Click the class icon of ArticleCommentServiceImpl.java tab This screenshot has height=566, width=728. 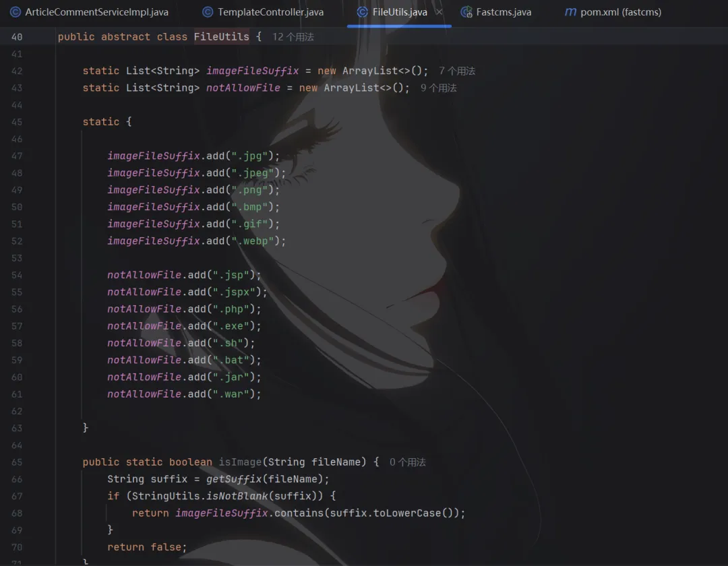[x=16, y=12]
